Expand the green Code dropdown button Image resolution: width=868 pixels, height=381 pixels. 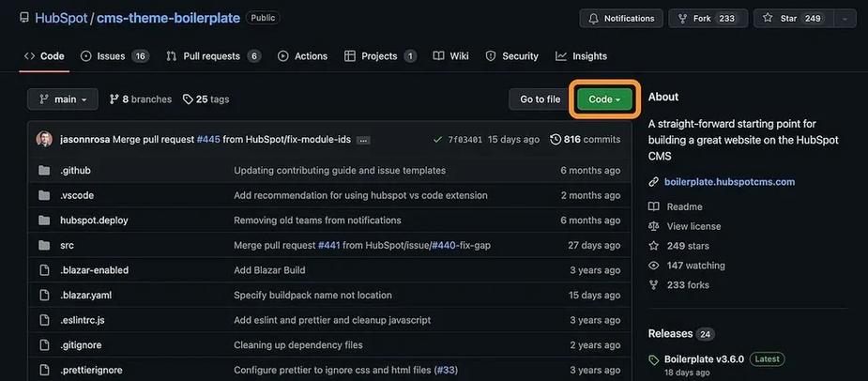[604, 99]
